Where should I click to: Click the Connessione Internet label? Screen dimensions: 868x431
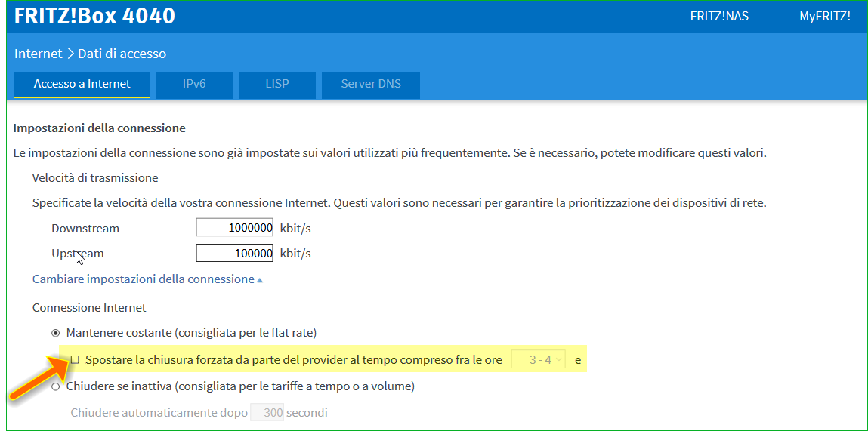pyautogui.click(x=89, y=306)
